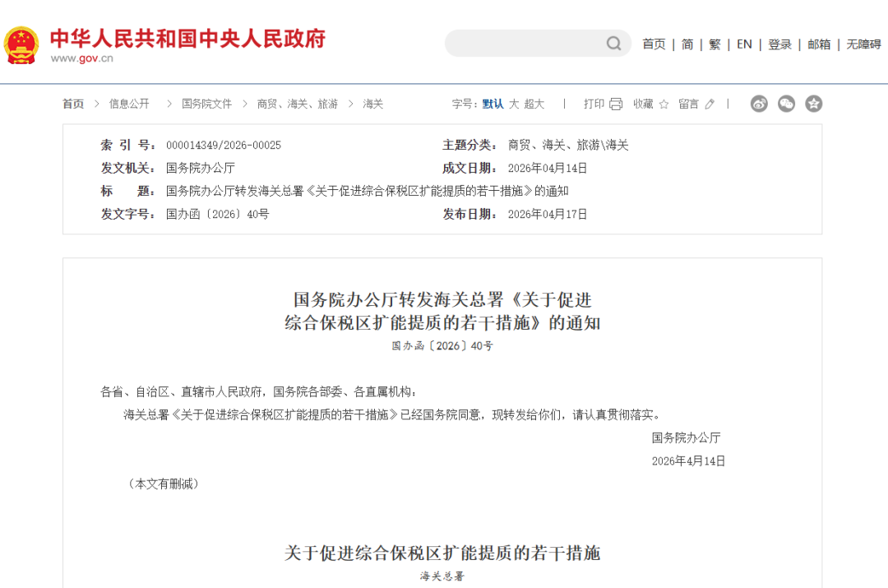Image resolution: width=888 pixels, height=588 pixels.
Task: Open 无障碍 accessibility mode
Action: click(863, 44)
